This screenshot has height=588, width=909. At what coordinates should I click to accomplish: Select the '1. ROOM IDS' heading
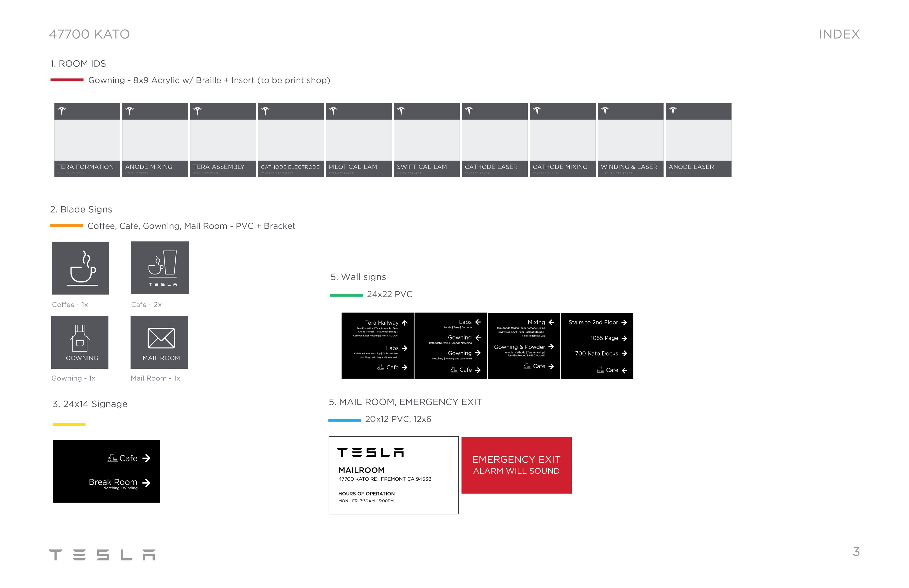click(78, 64)
